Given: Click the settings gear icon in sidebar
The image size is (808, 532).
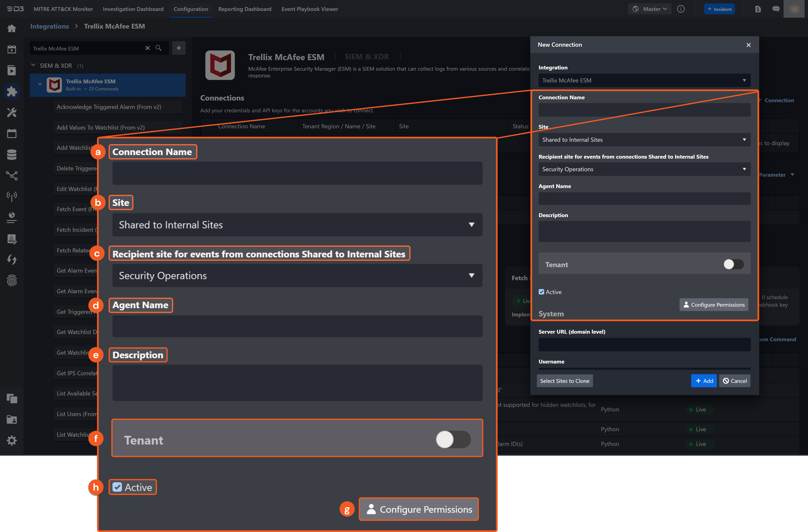Looking at the screenshot, I should (12, 440).
